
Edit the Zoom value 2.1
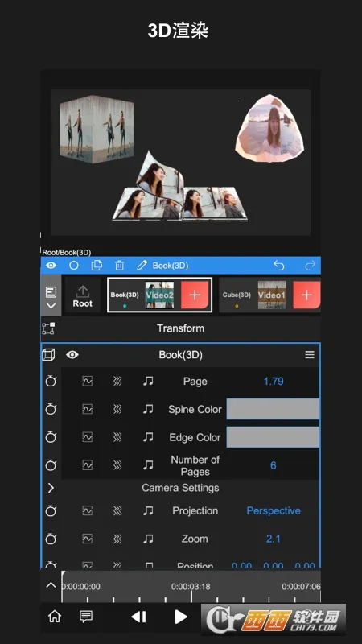click(x=274, y=539)
